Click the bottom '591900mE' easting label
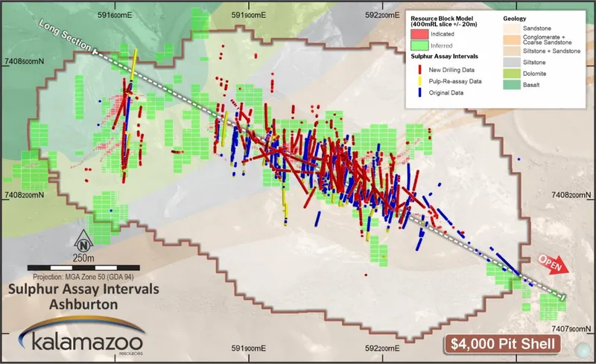 [x=249, y=348]
